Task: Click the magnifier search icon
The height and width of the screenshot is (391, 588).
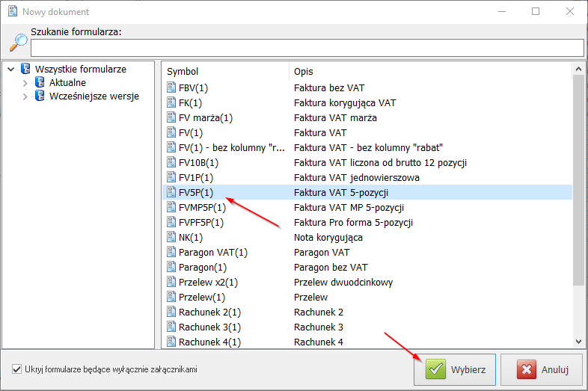Action: [17, 43]
